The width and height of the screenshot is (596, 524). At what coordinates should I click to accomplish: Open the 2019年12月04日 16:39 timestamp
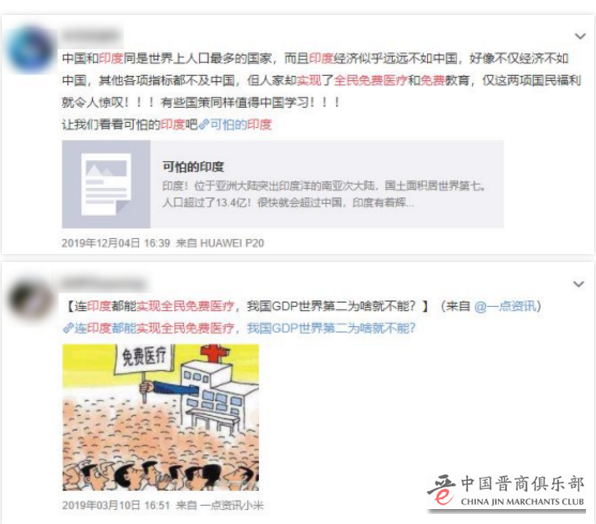point(116,243)
